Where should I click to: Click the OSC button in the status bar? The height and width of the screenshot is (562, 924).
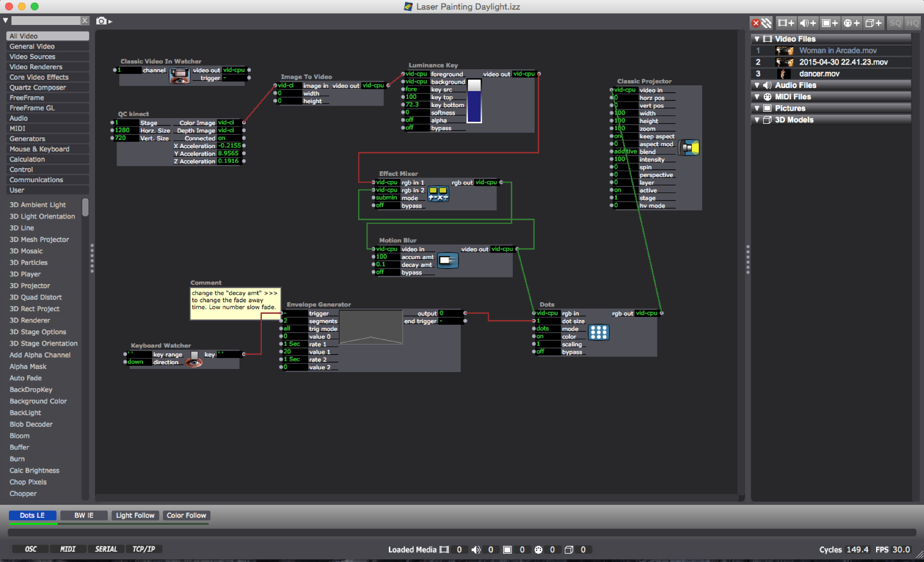point(30,548)
